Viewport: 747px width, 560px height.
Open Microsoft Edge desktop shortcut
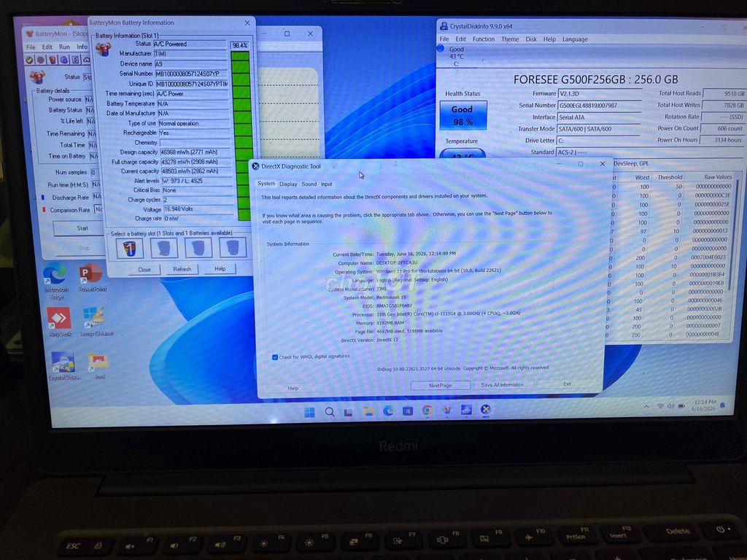click(55, 281)
